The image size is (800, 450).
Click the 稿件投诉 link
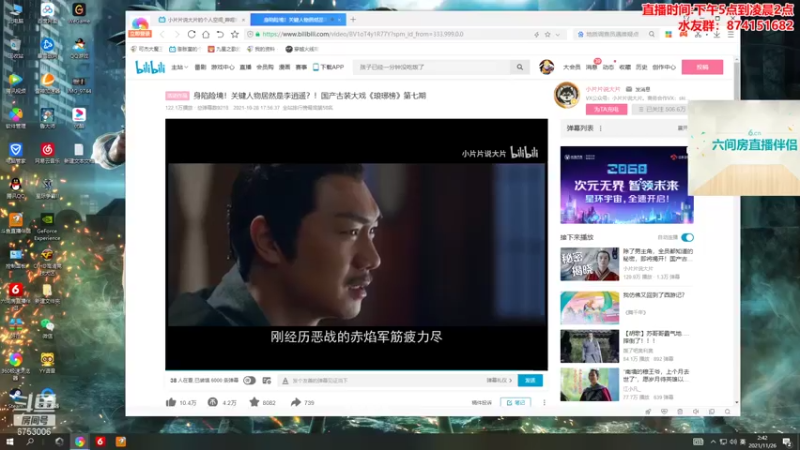[x=481, y=403]
